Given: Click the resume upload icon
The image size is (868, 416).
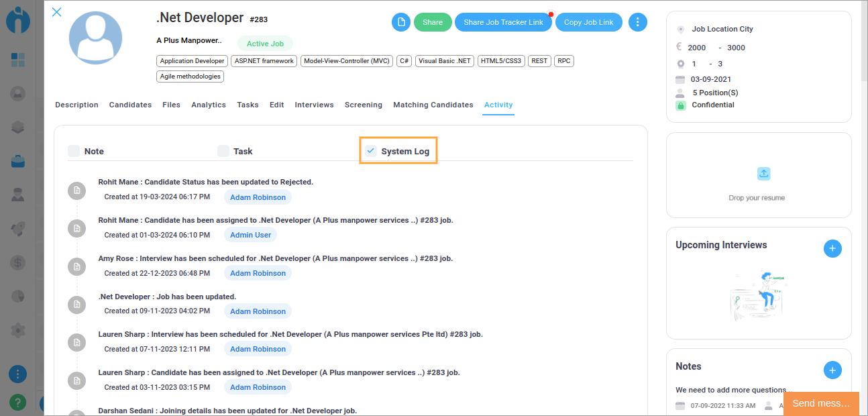Looking at the screenshot, I should coord(763,174).
